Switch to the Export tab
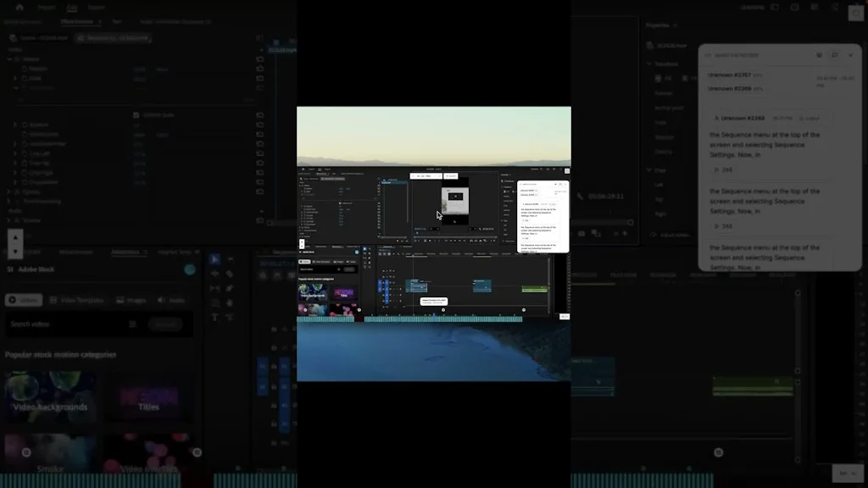This screenshot has height=488, width=868. tap(97, 7)
